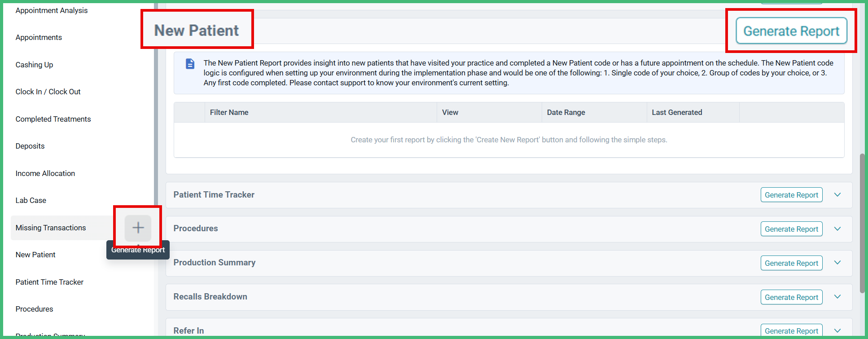Screen dimensions: 868x339
Task: Generate a Refer In report
Action: pyautogui.click(x=791, y=330)
